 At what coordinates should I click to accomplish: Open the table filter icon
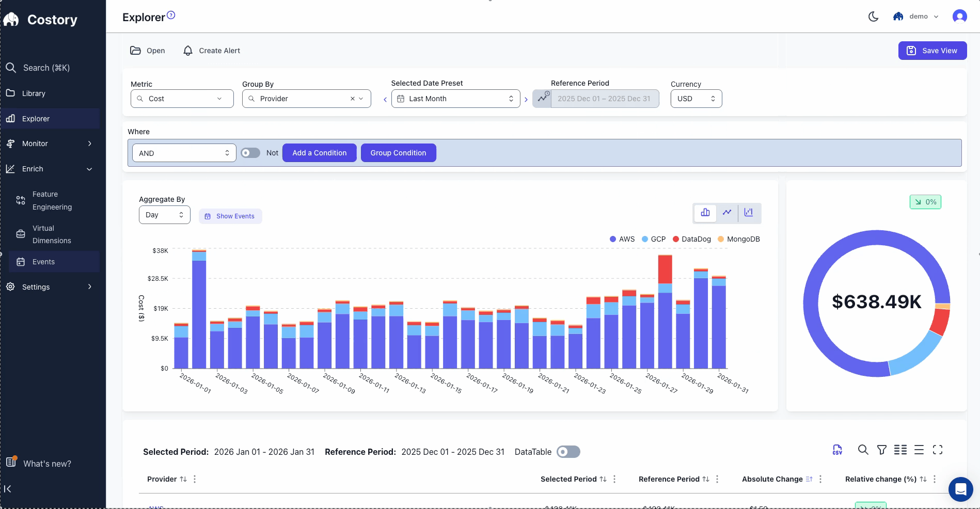coord(881,450)
